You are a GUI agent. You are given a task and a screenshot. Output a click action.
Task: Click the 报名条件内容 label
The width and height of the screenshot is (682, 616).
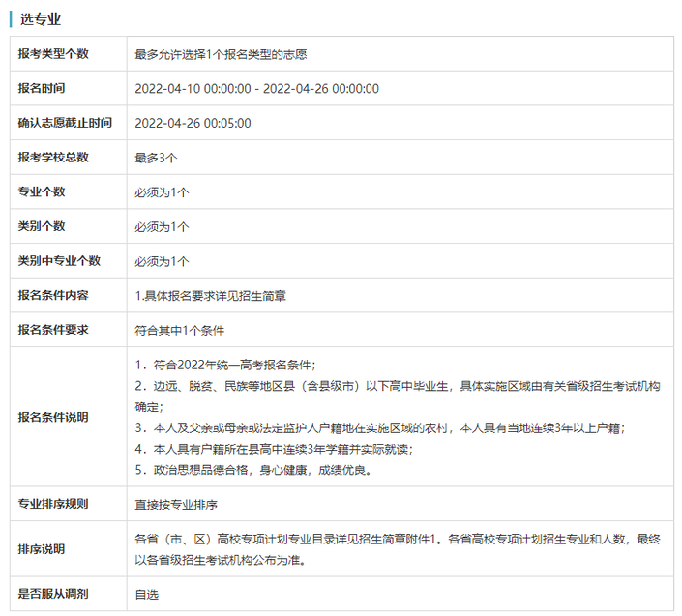(53, 295)
